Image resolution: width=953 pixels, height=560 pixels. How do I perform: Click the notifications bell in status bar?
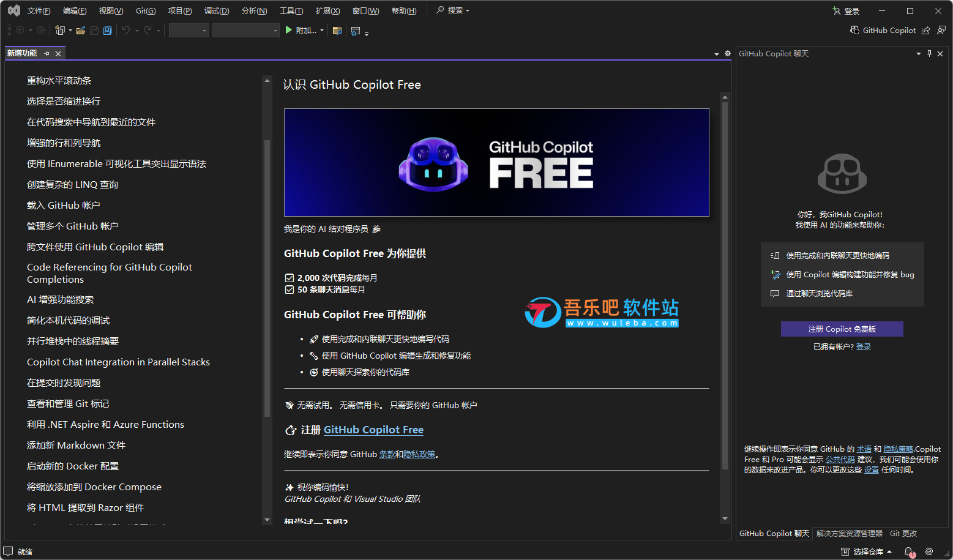(x=909, y=551)
